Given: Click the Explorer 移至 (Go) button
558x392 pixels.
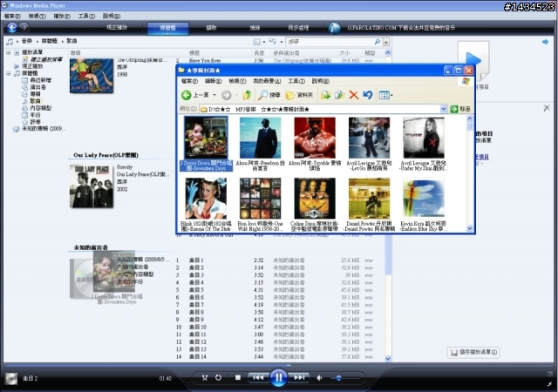Looking at the screenshot, I should 461,109.
